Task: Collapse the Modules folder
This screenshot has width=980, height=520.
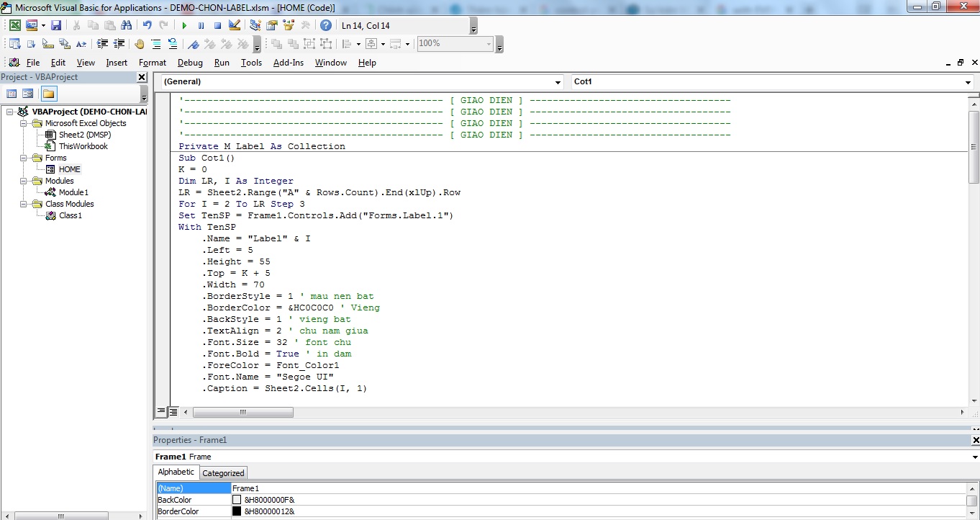Action: [x=23, y=181]
